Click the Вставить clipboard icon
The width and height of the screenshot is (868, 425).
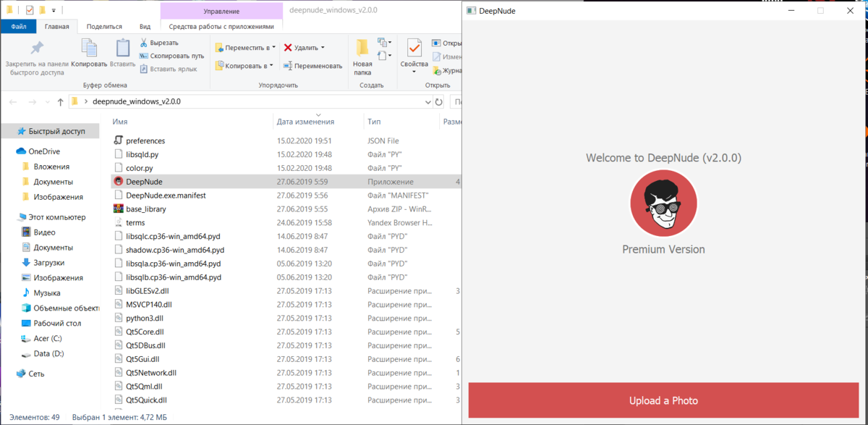(x=123, y=48)
